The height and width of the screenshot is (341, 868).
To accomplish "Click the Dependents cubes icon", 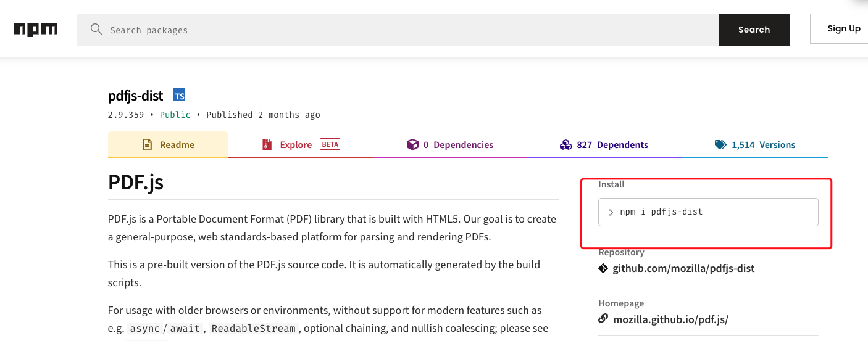I will [565, 145].
